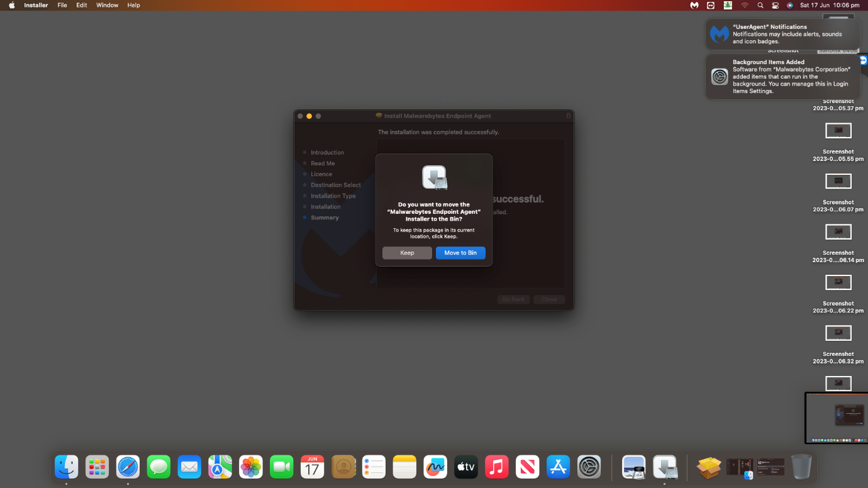Open the UserAgent Notifications banner

tap(783, 34)
